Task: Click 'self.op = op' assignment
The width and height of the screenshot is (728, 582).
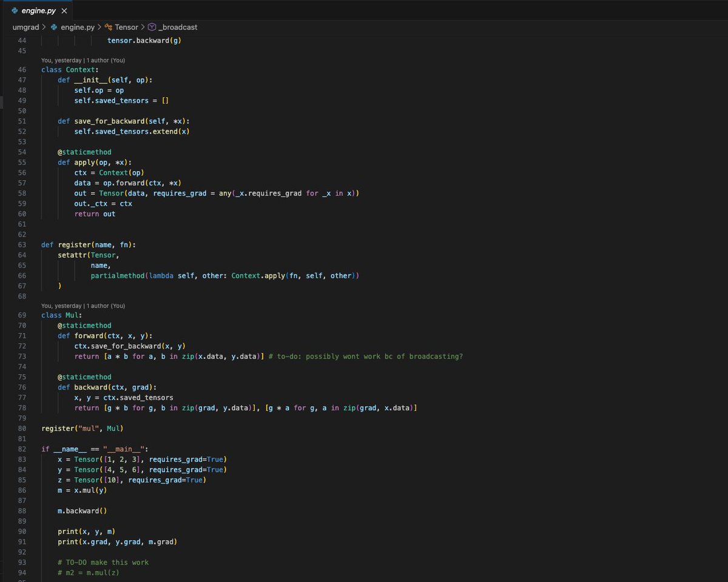Action: [x=99, y=90]
